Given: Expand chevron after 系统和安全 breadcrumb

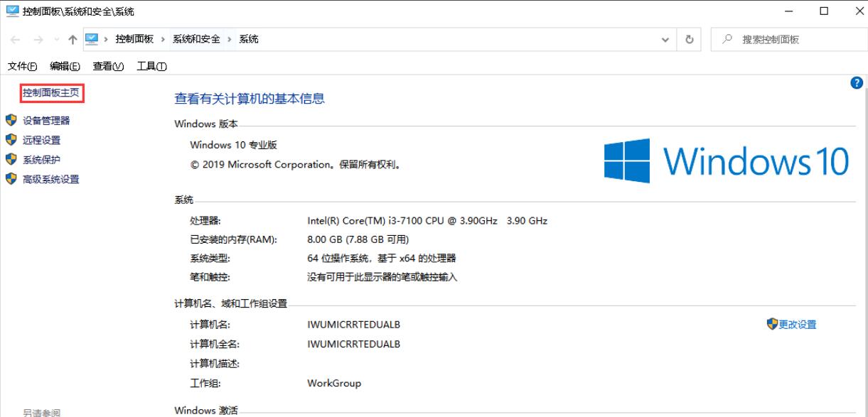Looking at the screenshot, I should [x=230, y=40].
